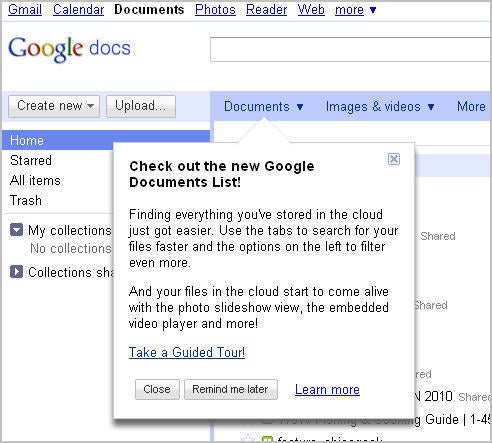Expand the Collections shared with me arrow
This screenshot has width=492, height=443.
(16, 271)
